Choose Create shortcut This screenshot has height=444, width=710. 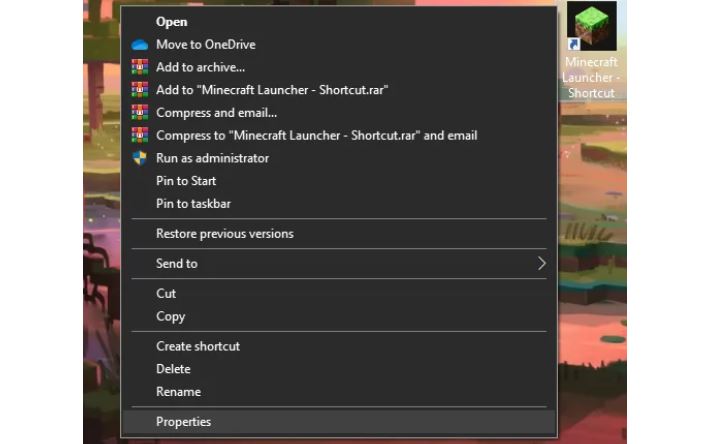point(339,346)
